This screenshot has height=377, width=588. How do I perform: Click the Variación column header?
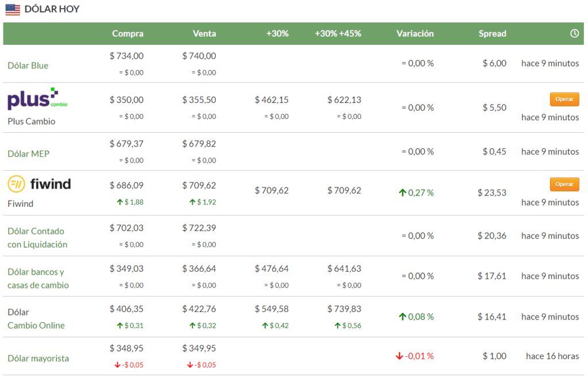pyautogui.click(x=415, y=33)
